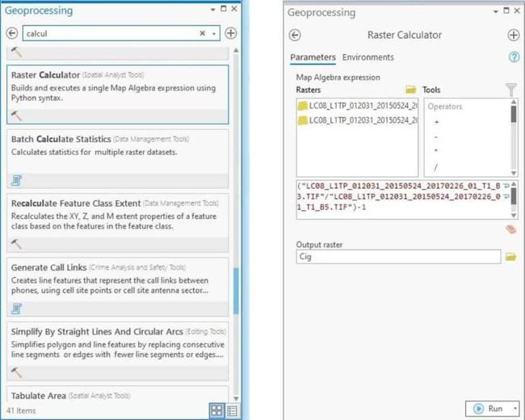
Task: Click scroll-up arrow of Tools operators list
Action: [514, 102]
